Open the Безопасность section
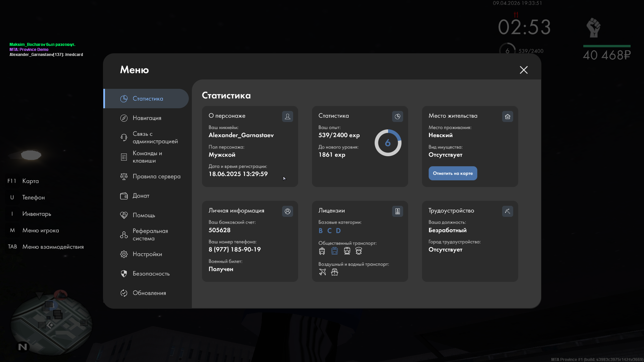 point(151,274)
